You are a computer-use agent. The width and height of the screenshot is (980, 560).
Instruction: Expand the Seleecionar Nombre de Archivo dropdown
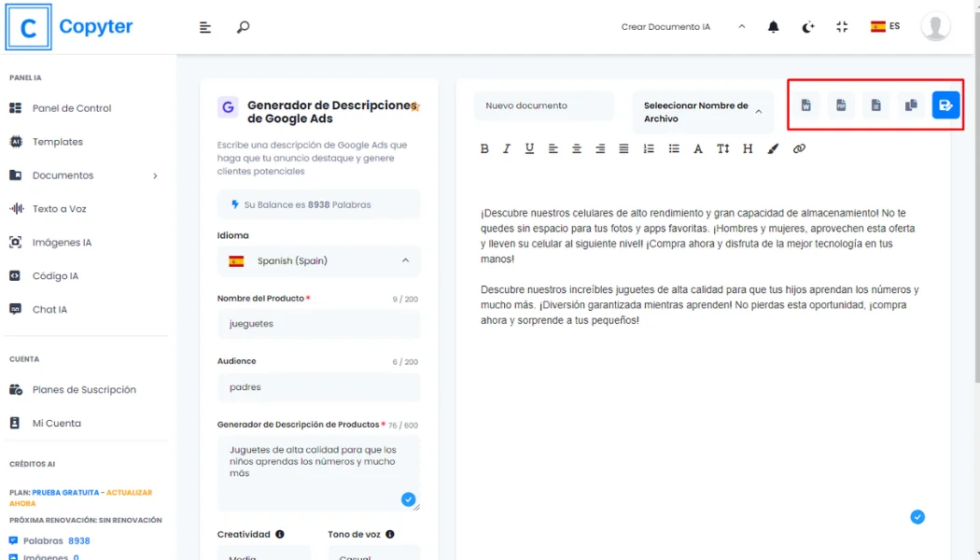click(x=703, y=112)
